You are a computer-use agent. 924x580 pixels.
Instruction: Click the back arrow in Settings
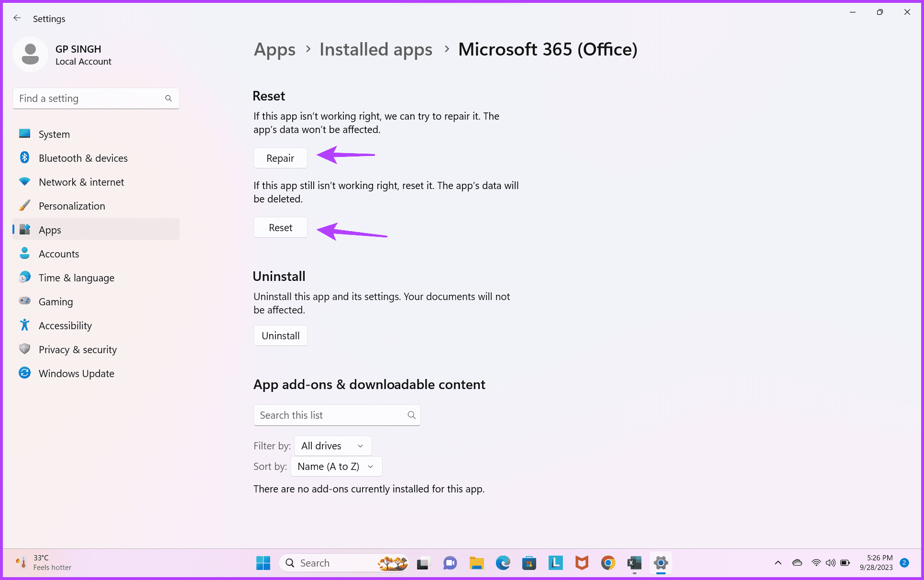coord(17,18)
